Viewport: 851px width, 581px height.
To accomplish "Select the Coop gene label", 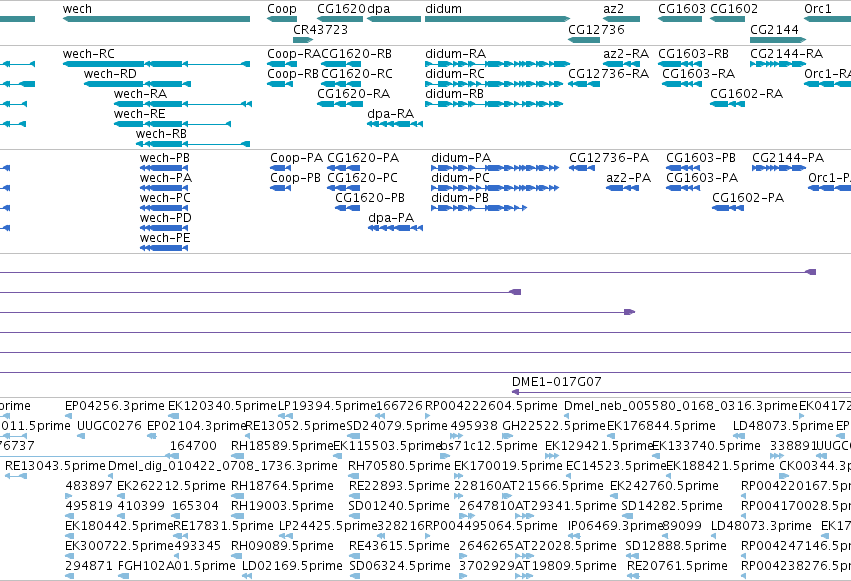I will 282,9.
